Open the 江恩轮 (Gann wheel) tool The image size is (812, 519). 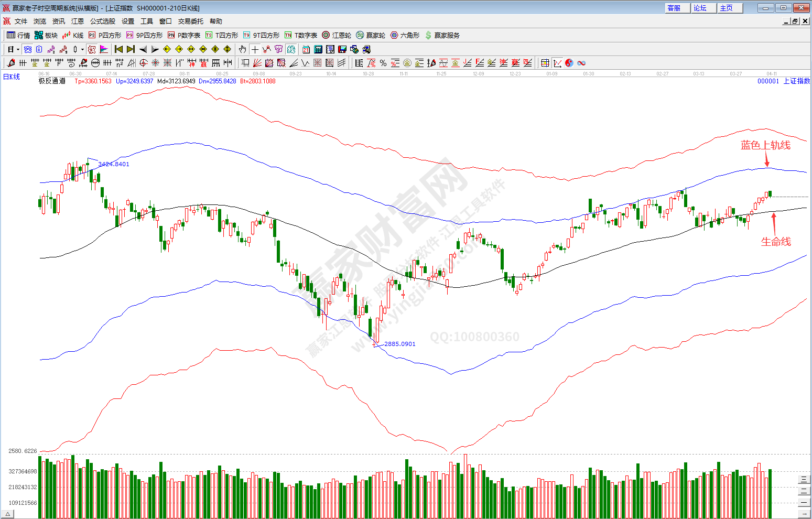pyautogui.click(x=337, y=35)
